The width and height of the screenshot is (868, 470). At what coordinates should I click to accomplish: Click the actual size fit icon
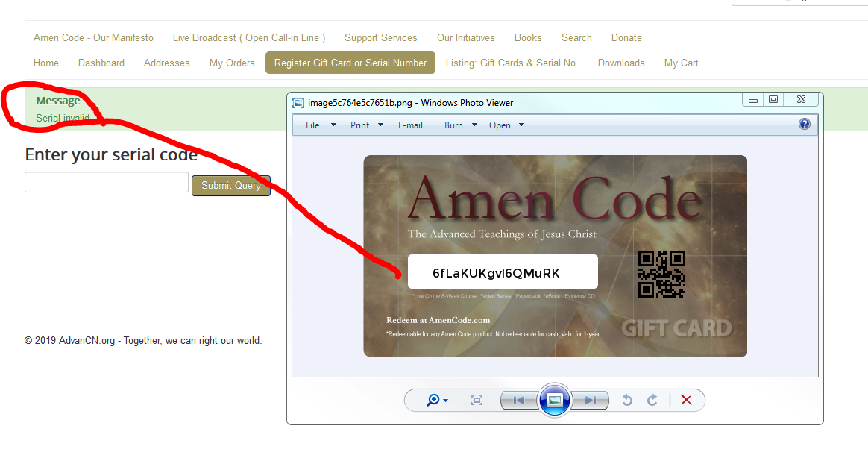point(477,401)
